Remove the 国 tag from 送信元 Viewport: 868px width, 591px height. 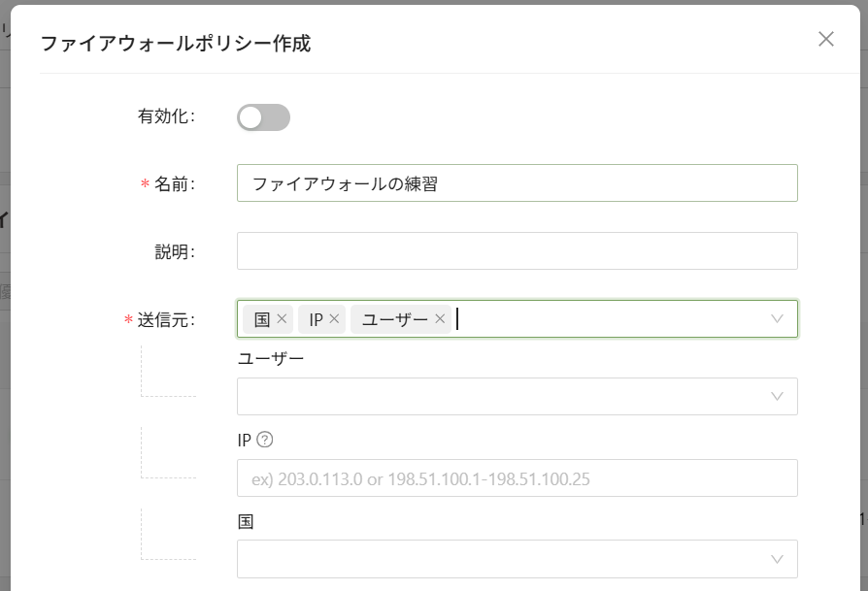pos(282,319)
